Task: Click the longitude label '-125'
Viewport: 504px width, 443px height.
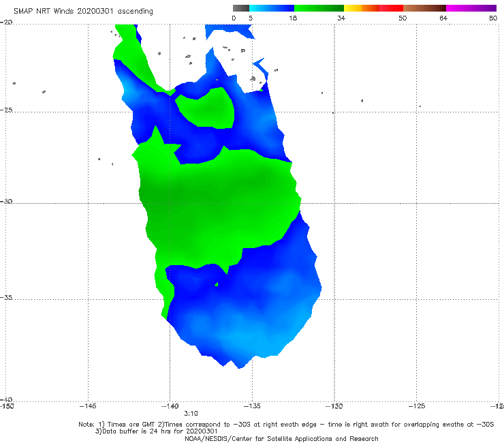Action: click(x=417, y=406)
